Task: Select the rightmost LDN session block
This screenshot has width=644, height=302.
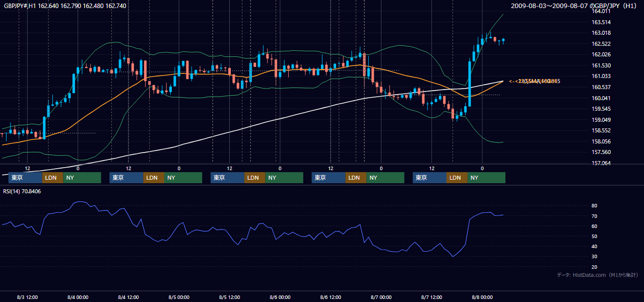Action: click(457, 178)
